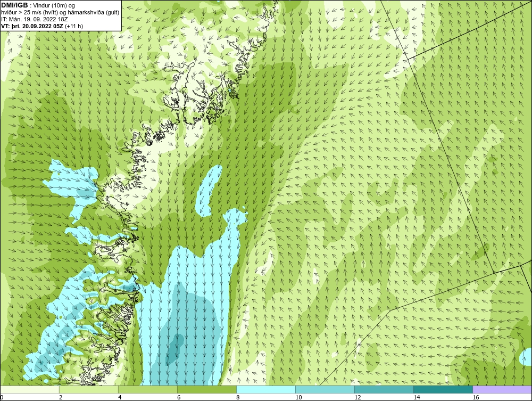
Task: Click the 12–14 m/s teal legend swatch
Action: point(384,389)
